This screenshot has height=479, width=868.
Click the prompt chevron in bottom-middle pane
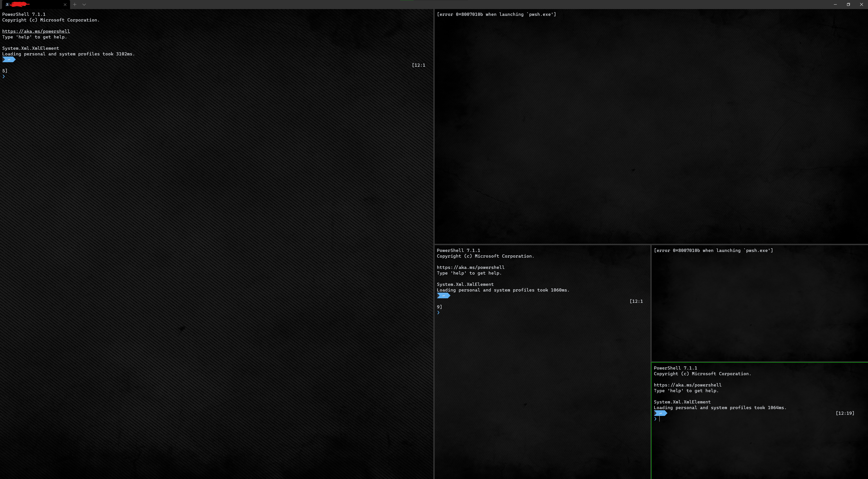pos(438,313)
